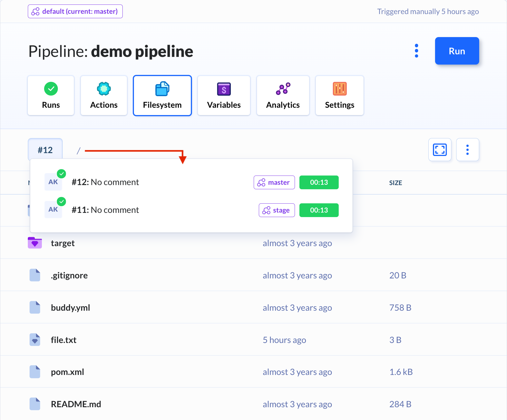The height and width of the screenshot is (420, 507).
Task: Click the Run button
Action: click(x=457, y=51)
